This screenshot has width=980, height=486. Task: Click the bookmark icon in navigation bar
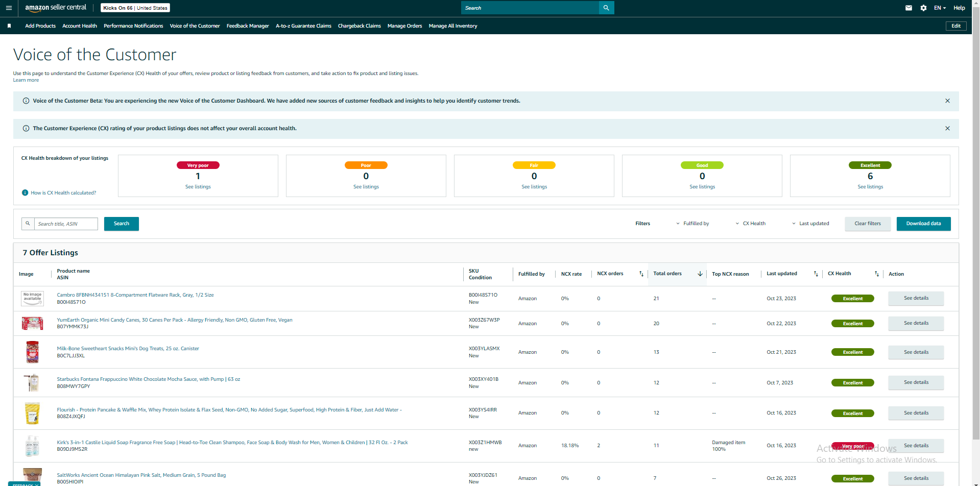9,26
